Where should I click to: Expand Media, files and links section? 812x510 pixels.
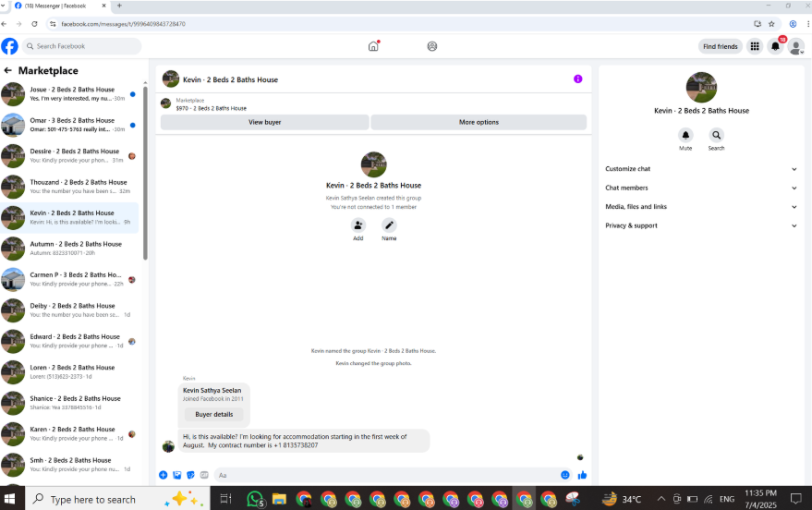(x=700, y=207)
